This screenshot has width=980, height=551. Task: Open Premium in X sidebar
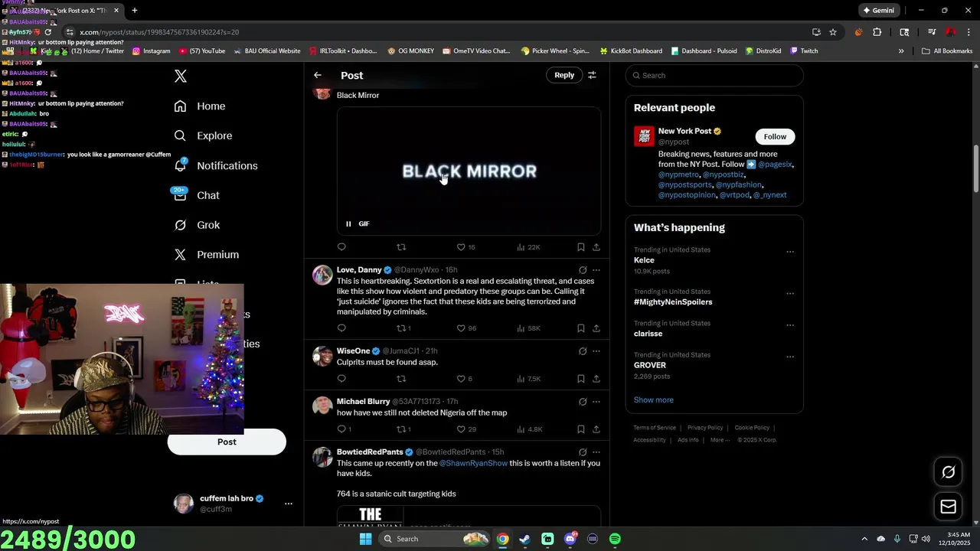(207, 255)
